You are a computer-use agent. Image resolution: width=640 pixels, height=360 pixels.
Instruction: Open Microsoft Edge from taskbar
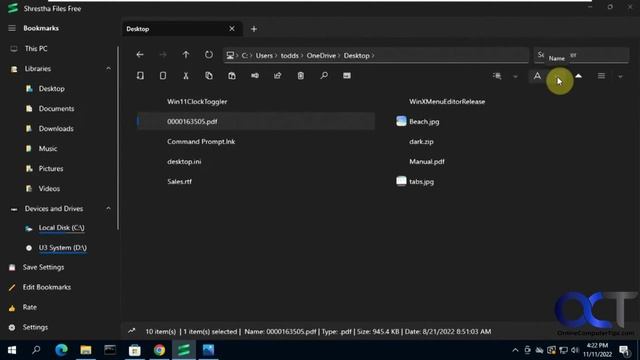(61, 350)
